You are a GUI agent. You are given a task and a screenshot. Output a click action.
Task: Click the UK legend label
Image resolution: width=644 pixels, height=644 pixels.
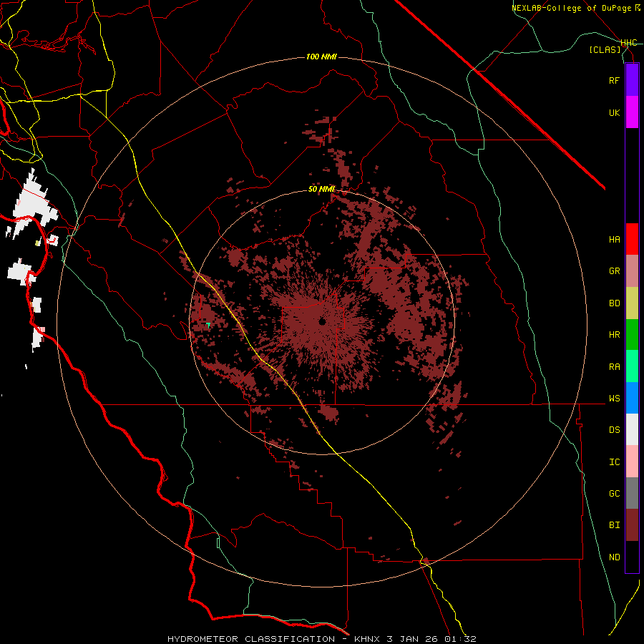pos(614,112)
